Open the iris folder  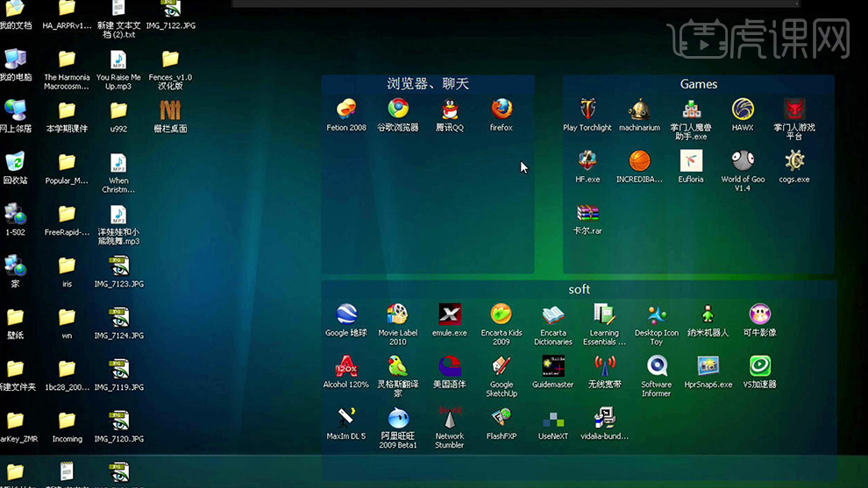67,265
